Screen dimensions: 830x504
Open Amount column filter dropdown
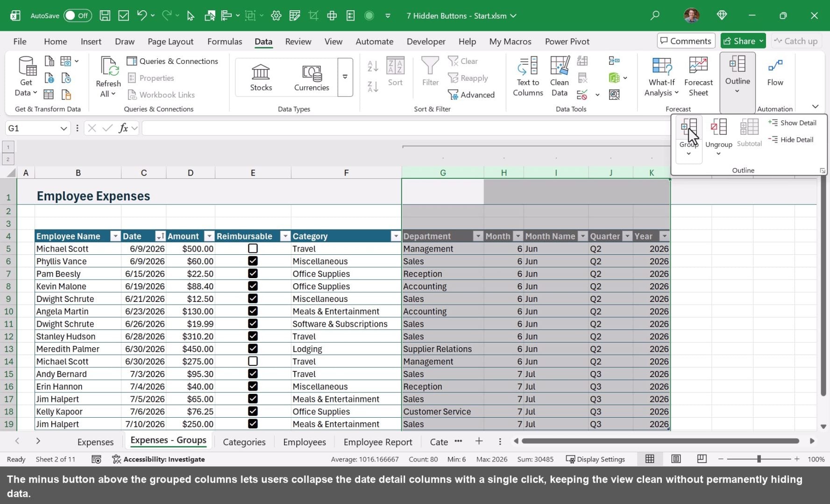pos(209,236)
